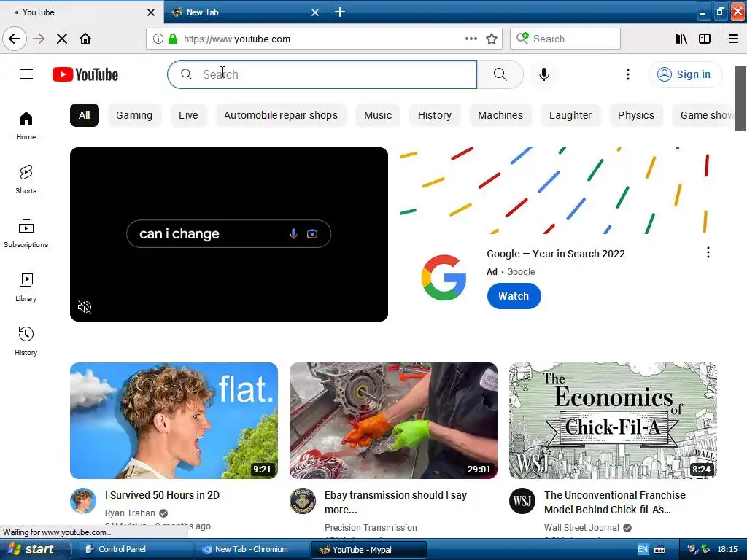The width and height of the screenshot is (747, 560).
Task: Click the YouTube search magnifier button
Action: [x=500, y=74]
